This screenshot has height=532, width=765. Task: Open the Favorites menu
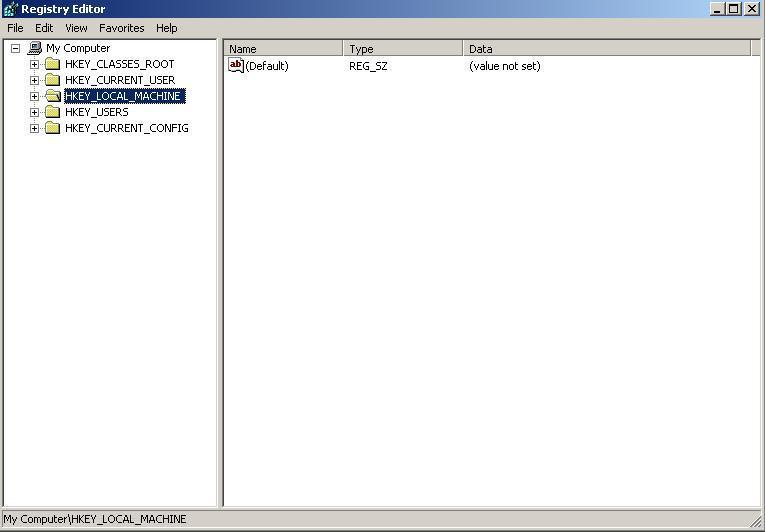click(121, 28)
